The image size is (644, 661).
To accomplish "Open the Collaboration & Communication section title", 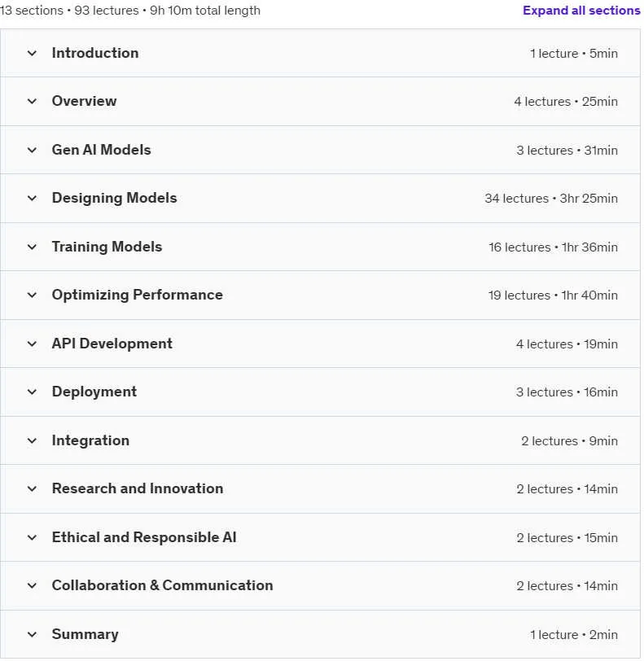I will click(x=162, y=585).
